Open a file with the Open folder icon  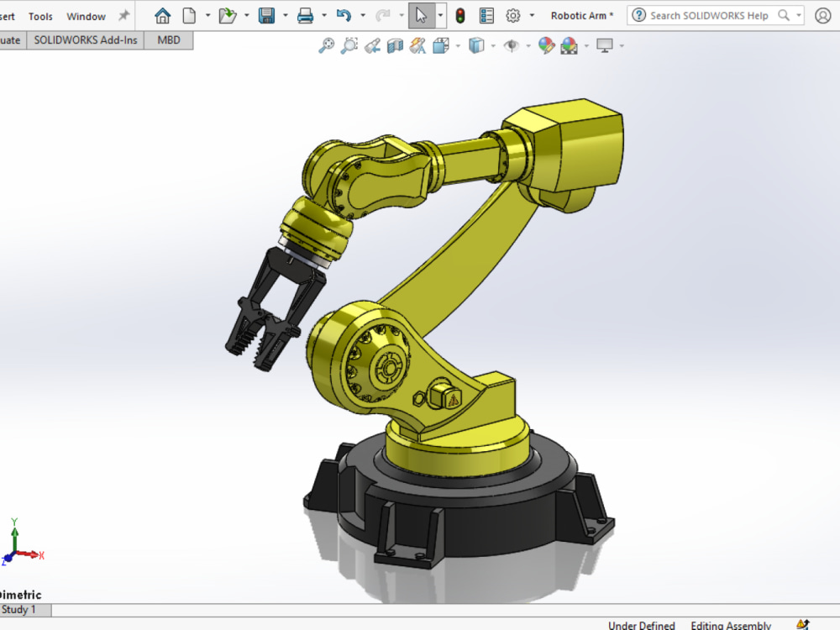(x=227, y=15)
